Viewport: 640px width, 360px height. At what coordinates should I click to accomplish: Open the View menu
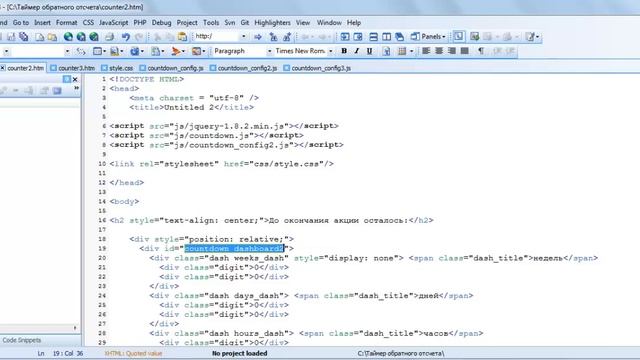click(x=303, y=23)
